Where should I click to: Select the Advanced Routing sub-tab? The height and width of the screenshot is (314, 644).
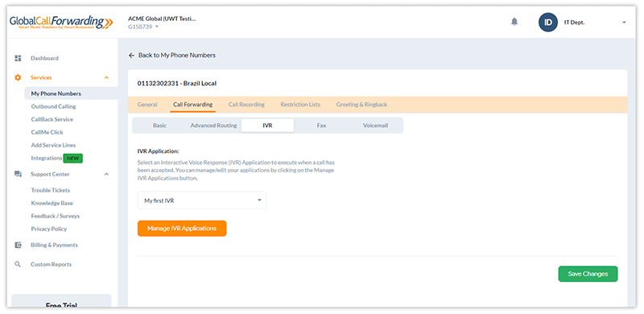[x=213, y=126]
